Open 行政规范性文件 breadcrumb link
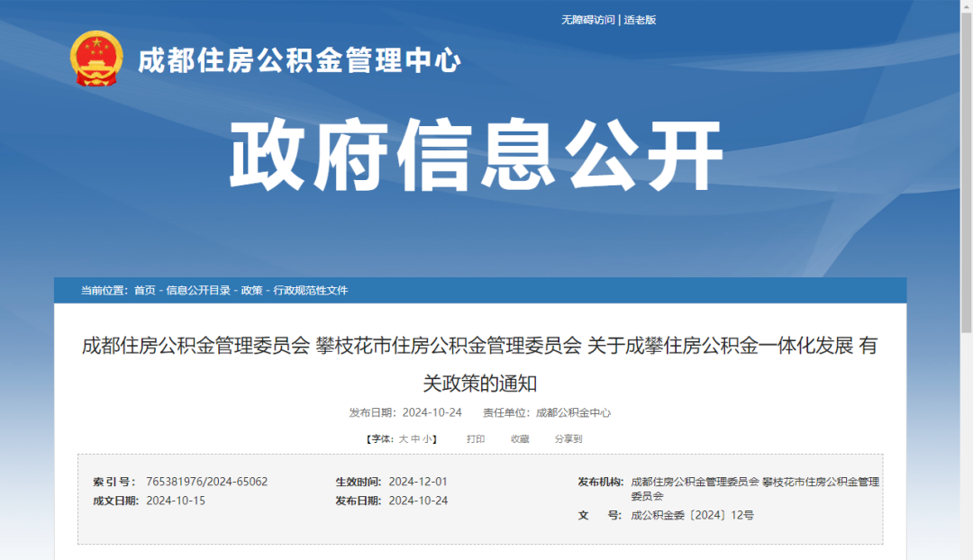 (311, 290)
